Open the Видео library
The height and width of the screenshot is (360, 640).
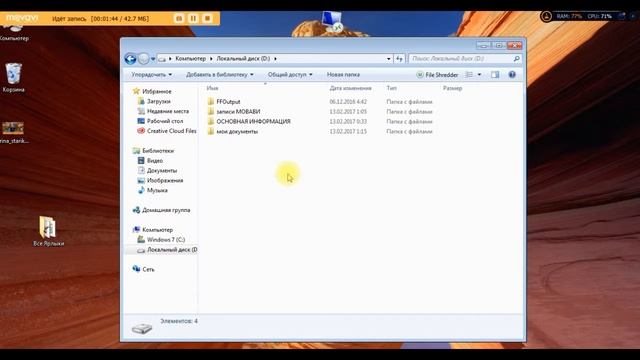(155, 161)
